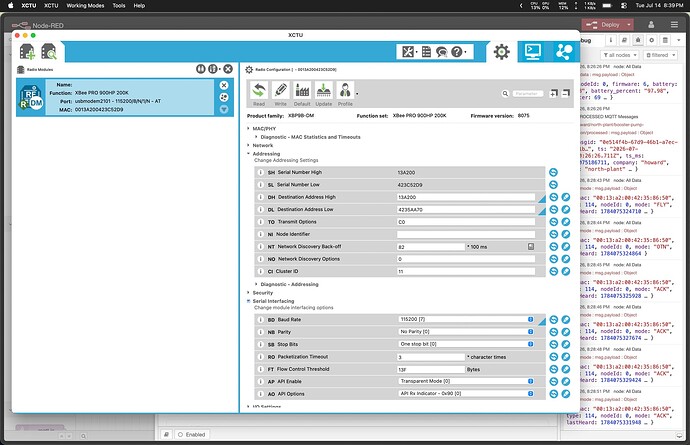Click the DL Destination Address Low field
The image size is (690, 445).
pos(466,210)
